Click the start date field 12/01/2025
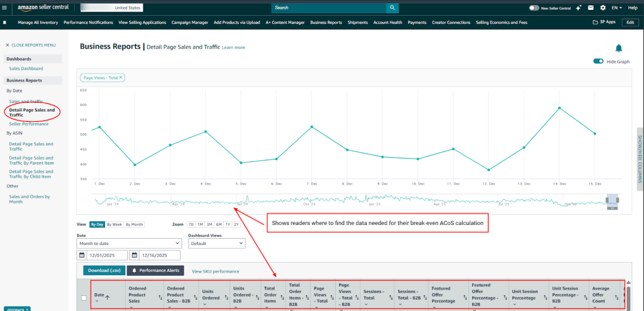 [107, 255]
